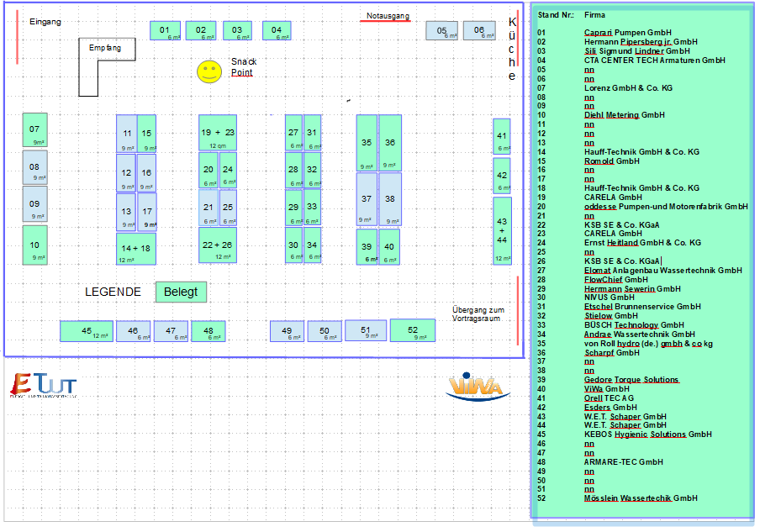Click Elomat Anlagenbau Wassertechnik GmbH entry

663,271
